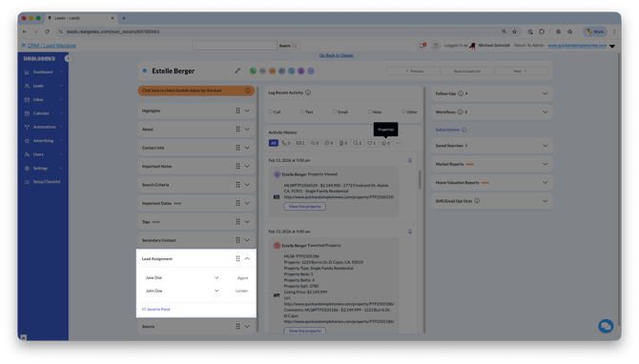
Task: Expand the Saved Searches panel
Action: tap(545, 146)
